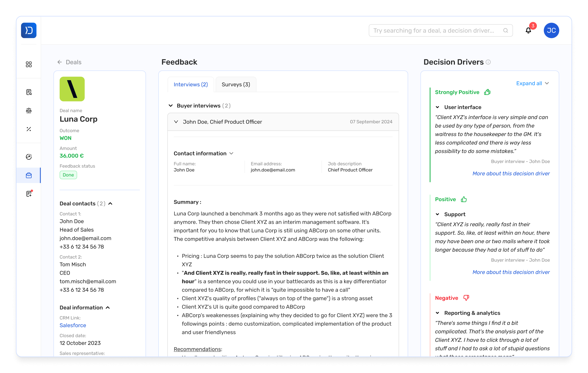This screenshot has width=588, height=373.
Task: Click the app logo icon
Action: (29, 30)
